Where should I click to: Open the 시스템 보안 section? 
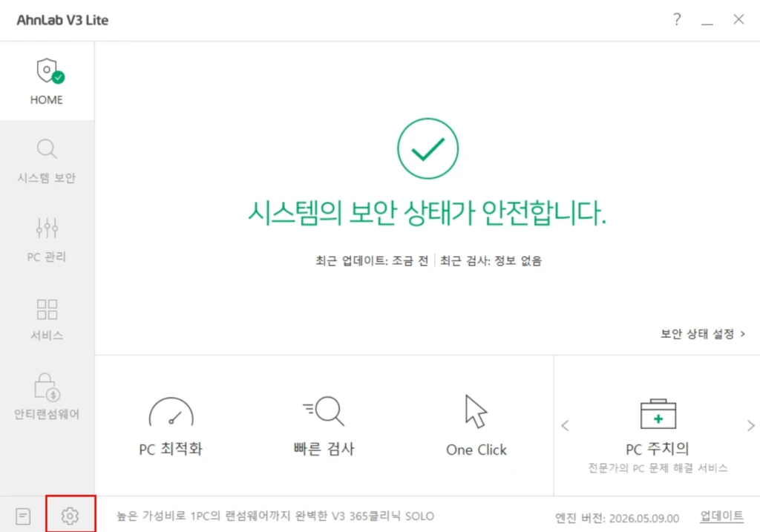pyautogui.click(x=47, y=161)
